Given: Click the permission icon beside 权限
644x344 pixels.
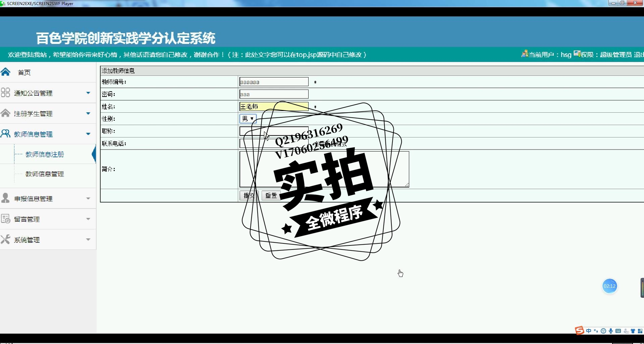Looking at the screenshot, I should [577, 54].
